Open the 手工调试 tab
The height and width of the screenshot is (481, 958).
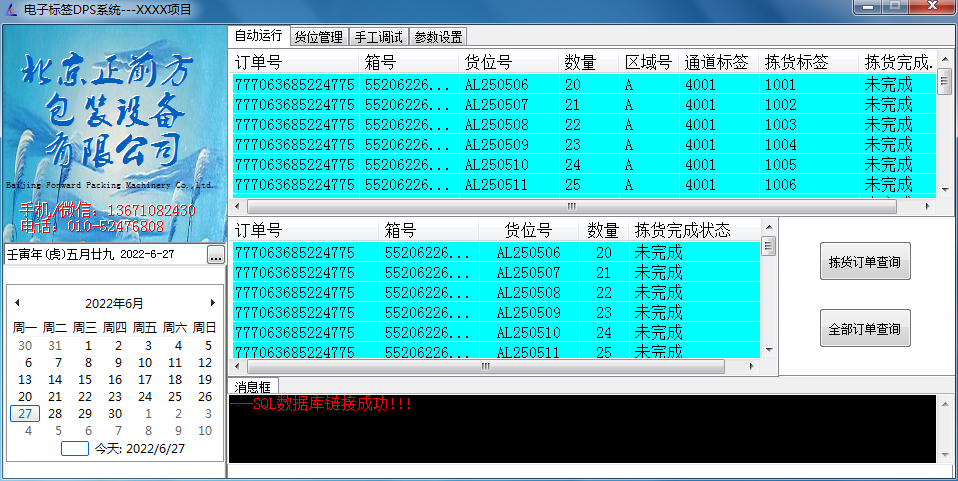coord(378,37)
